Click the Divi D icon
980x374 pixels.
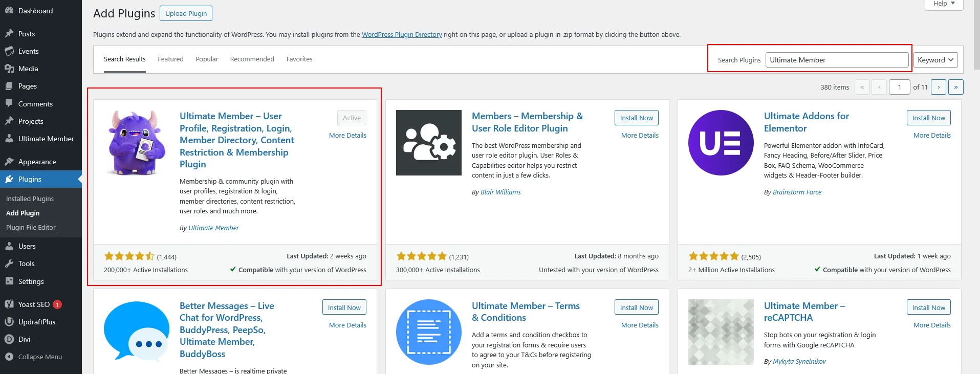pyautogui.click(x=9, y=339)
